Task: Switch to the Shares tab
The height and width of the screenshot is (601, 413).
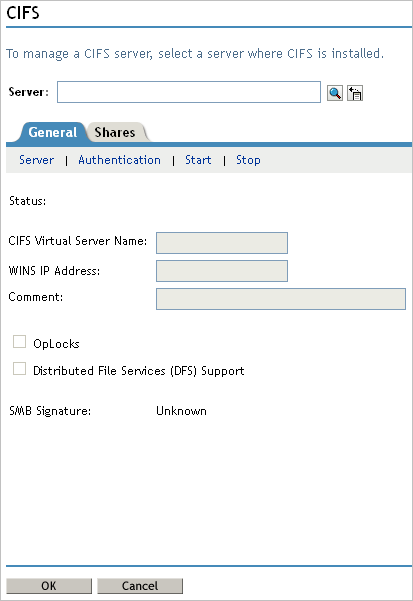Action: click(115, 132)
